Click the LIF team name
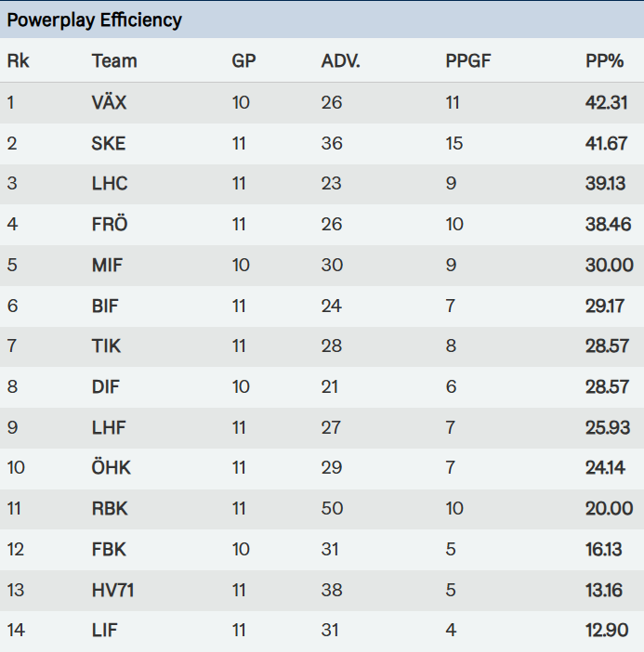The height and width of the screenshot is (652, 644). (105, 631)
